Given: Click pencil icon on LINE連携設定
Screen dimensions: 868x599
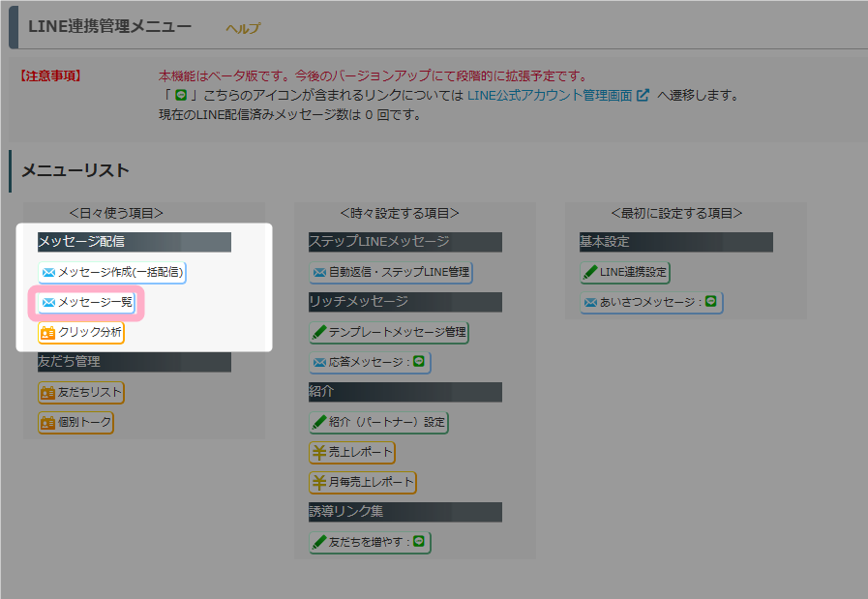Looking at the screenshot, I should (x=590, y=272).
